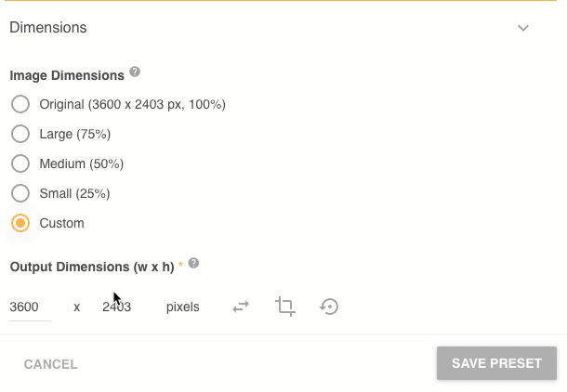Screen dimensions: 567x392
Task: Click the Output Dimensions (w x h) label
Action: [92, 267]
